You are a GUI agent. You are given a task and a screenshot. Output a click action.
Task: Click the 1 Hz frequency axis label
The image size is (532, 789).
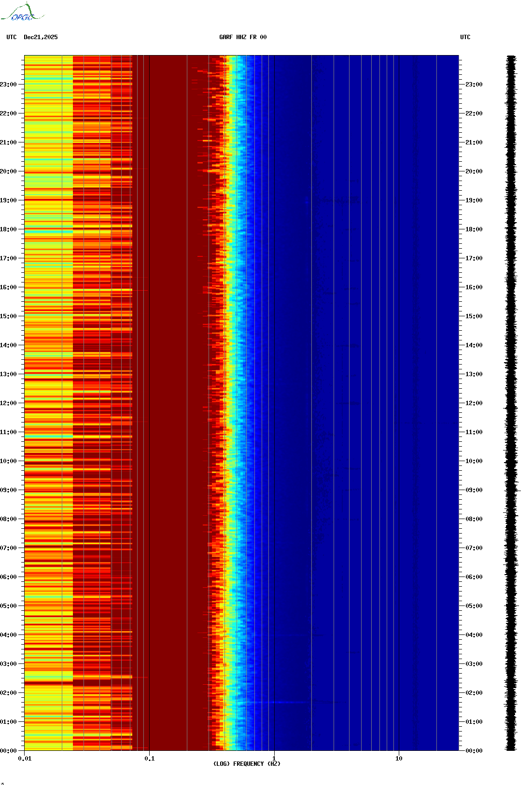click(x=274, y=759)
